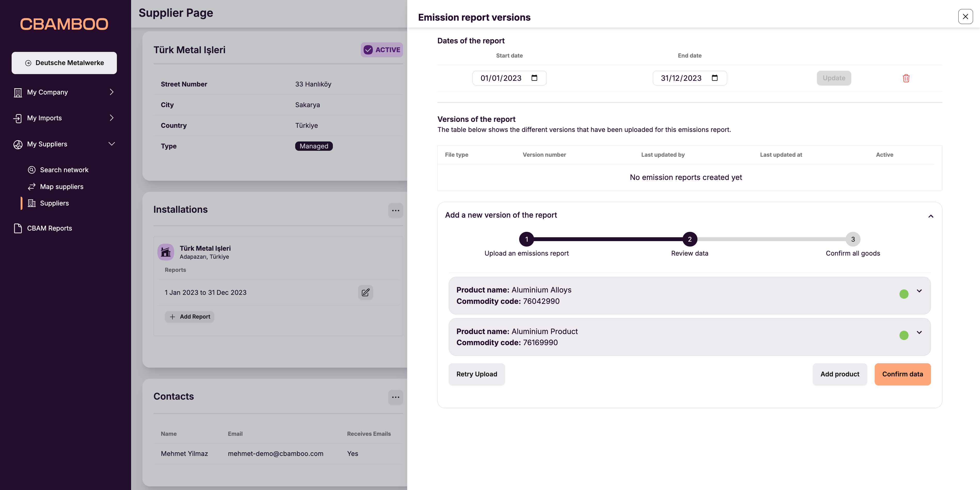This screenshot has width=980, height=490.
Task: Expand the Aluminium Product row chevron
Action: (919, 332)
